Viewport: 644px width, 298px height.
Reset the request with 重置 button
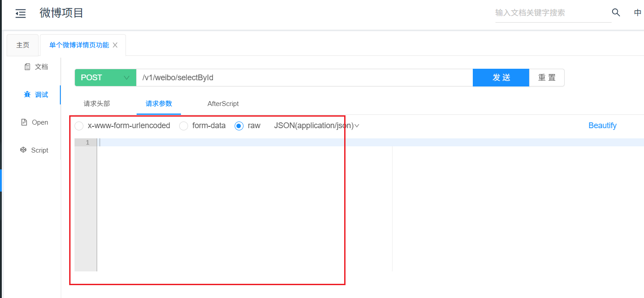tap(547, 78)
